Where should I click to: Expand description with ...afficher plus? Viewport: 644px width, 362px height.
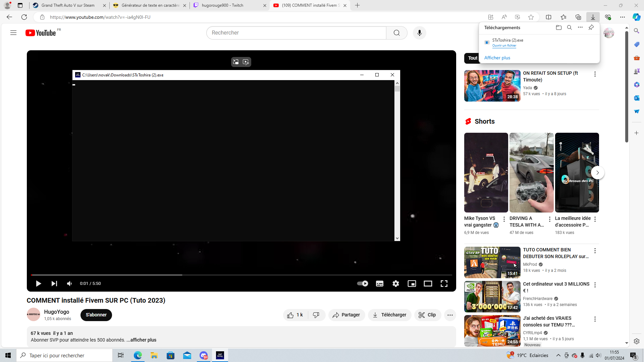pyautogui.click(x=141, y=340)
